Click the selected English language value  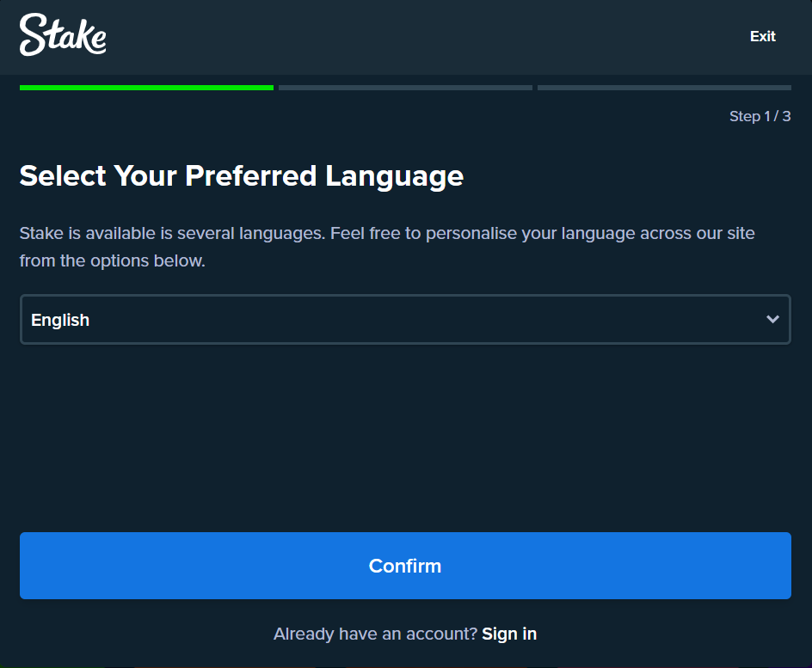(60, 320)
